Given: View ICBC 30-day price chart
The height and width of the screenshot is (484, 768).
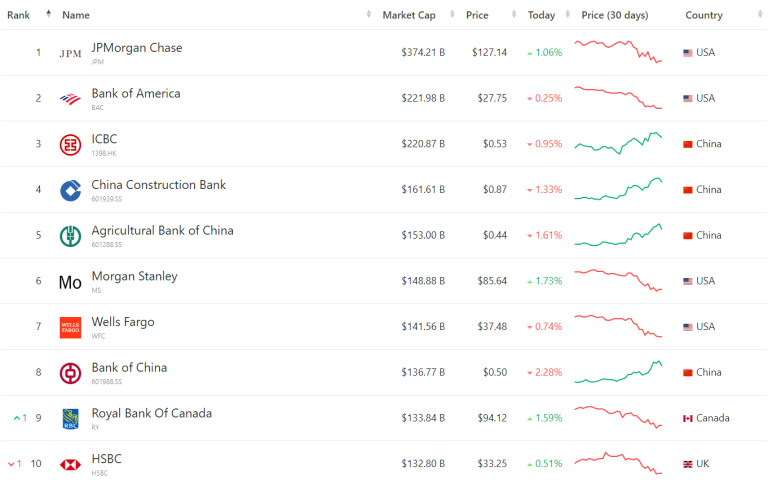Looking at the screenshot, I should pos(618,144).
